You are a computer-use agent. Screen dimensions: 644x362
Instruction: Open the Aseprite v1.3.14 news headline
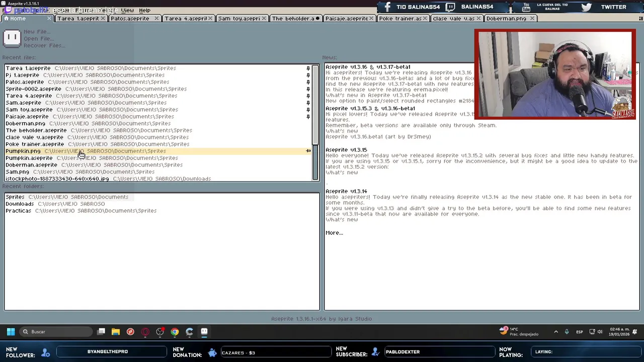click(x=346, y=191)
